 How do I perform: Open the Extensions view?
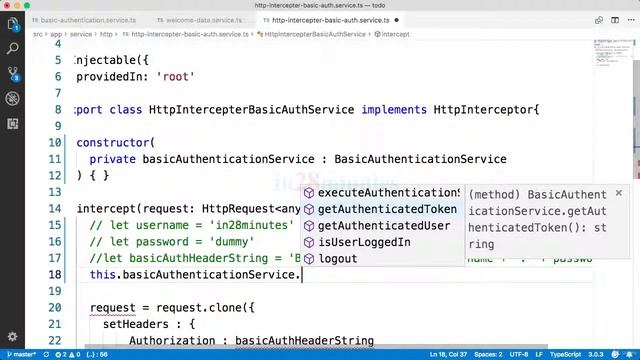13,124
